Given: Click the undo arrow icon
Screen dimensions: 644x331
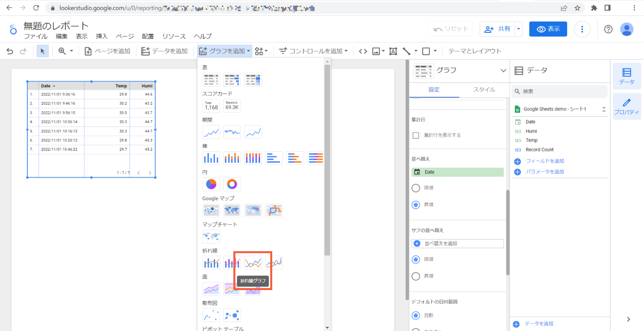Looking at the screenshot, I should point(9,51).
